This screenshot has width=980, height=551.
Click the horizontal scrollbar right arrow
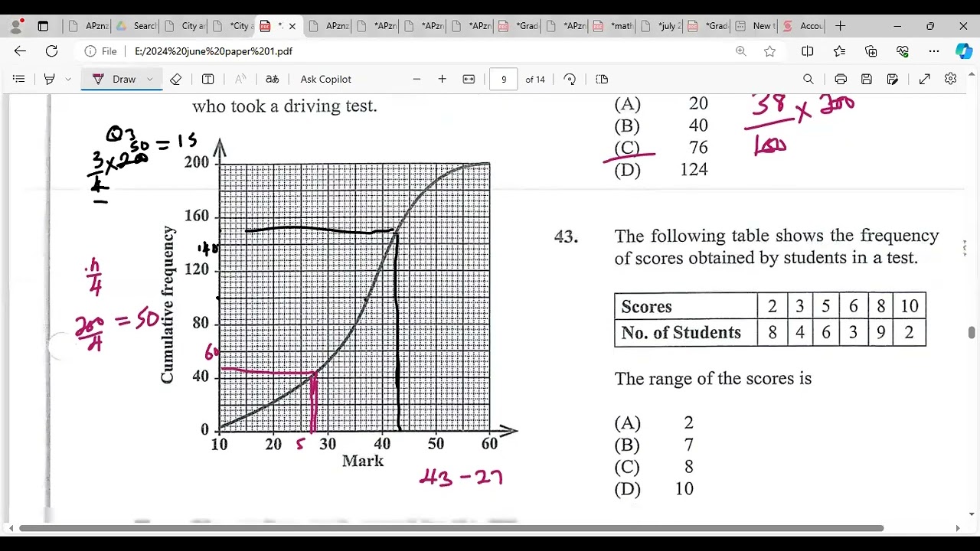(x=958, y=528)
